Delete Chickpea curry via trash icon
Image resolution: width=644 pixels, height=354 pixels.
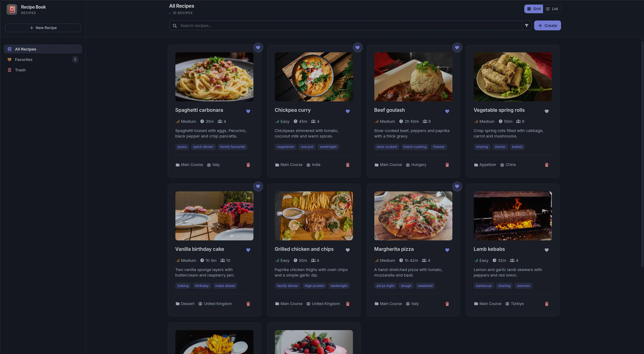(x=348, y=165)
